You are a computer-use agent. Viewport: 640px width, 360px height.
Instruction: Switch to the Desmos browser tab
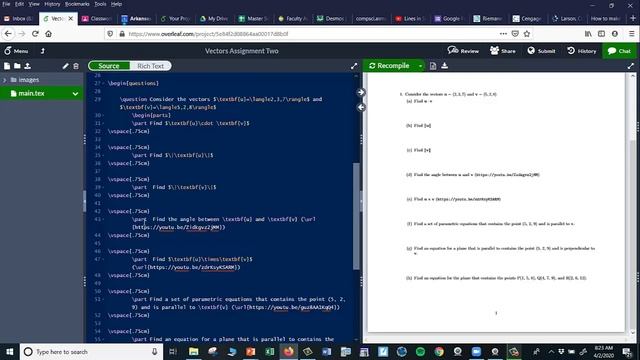coord(331,19)
